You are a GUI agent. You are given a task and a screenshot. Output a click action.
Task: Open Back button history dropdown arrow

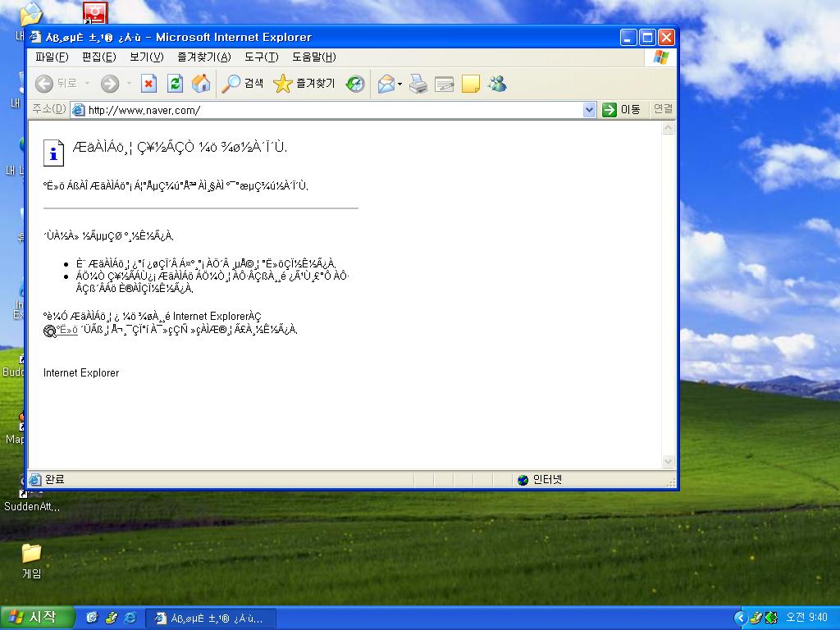87,84
